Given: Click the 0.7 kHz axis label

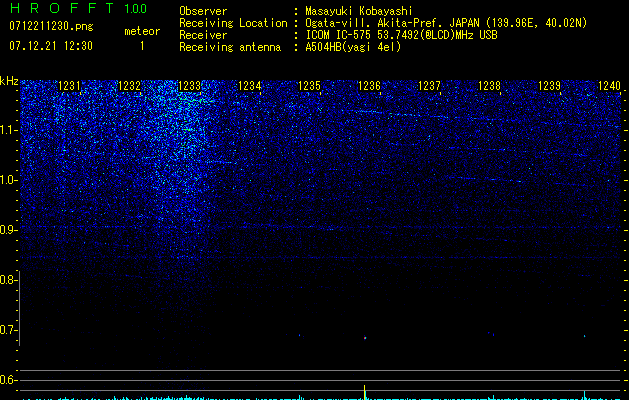Looking at the screenshot, I should (8, 330).
